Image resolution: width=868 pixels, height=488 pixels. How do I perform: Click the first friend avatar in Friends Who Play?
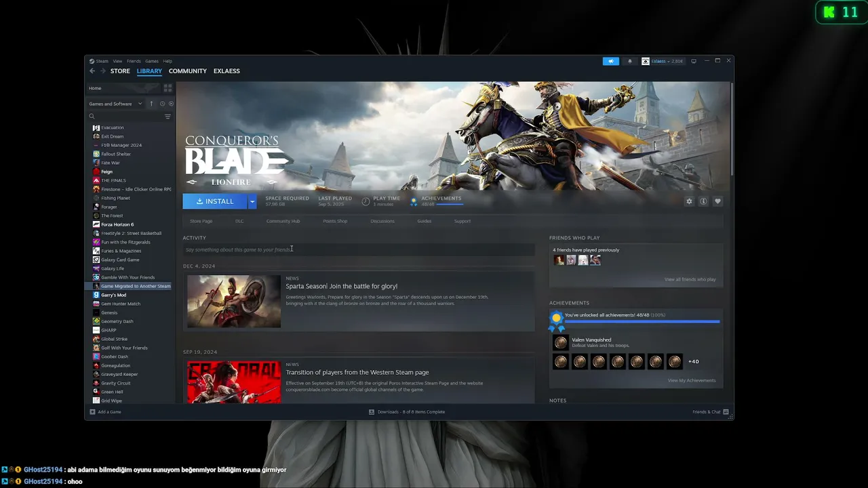point(559,260)
